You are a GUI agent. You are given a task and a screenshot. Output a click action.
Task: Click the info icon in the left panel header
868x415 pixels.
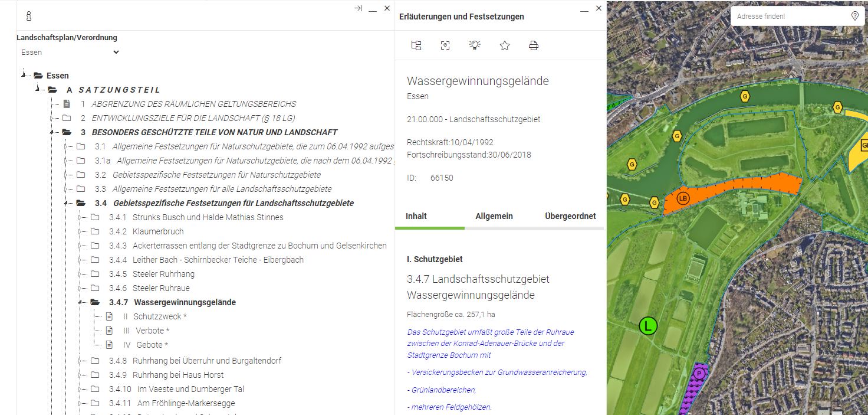[28, 16]
